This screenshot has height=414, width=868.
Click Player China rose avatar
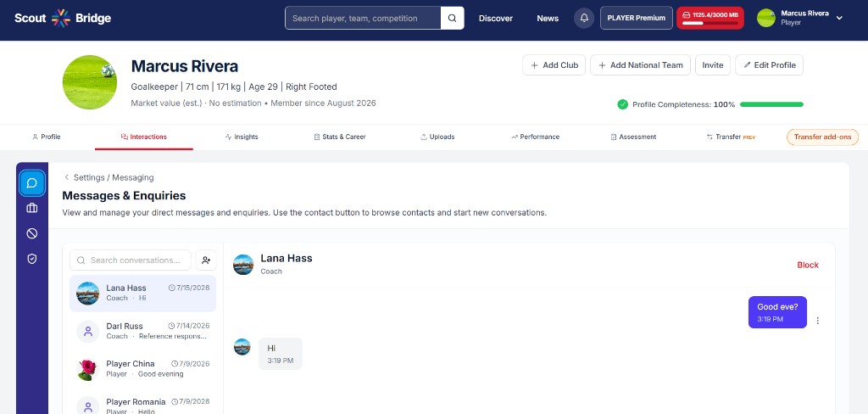[x=87, y=369]
